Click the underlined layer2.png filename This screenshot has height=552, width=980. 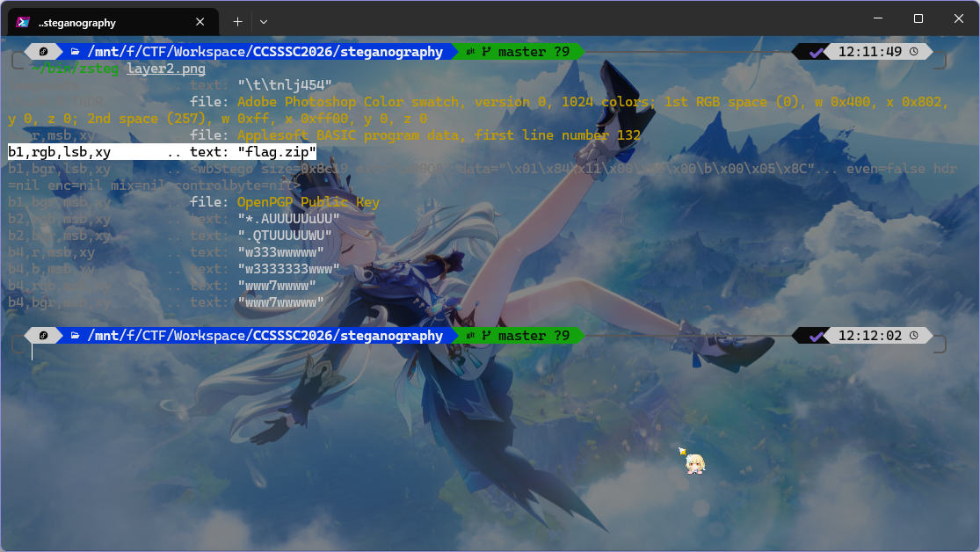166,69
